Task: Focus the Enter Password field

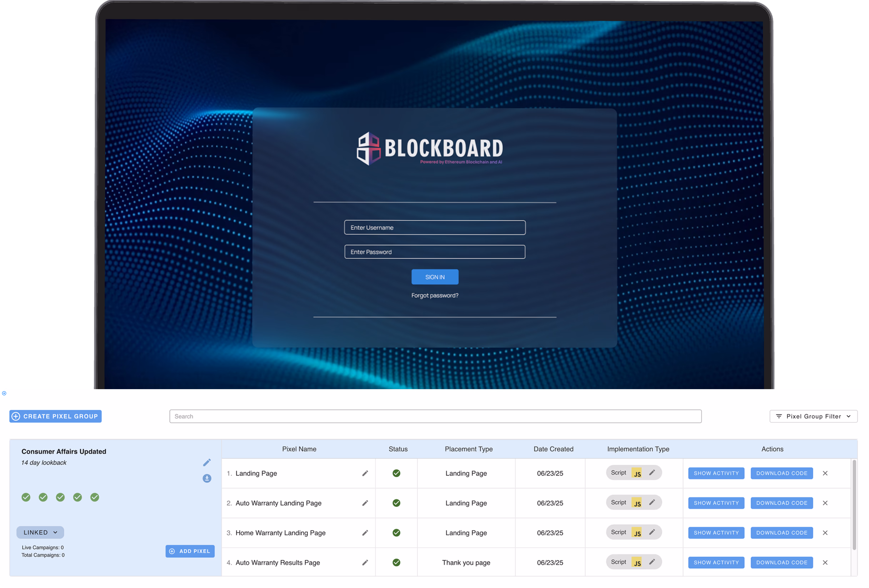Action: click(435, 252)
